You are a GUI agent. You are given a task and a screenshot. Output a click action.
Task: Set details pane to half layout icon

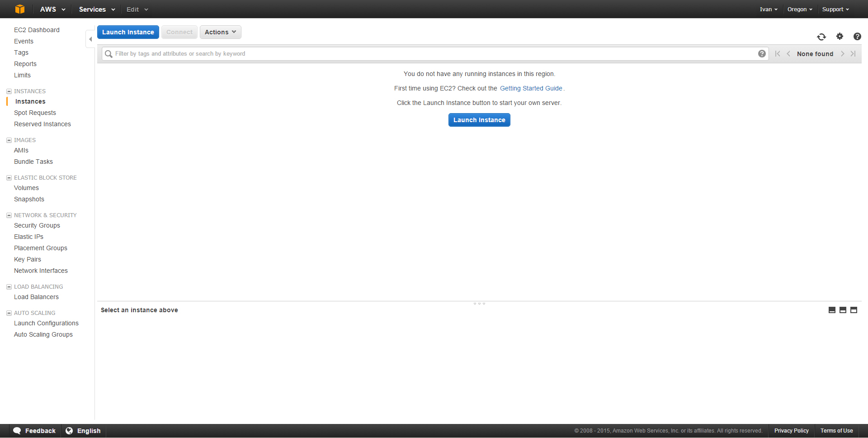(843, 310)
